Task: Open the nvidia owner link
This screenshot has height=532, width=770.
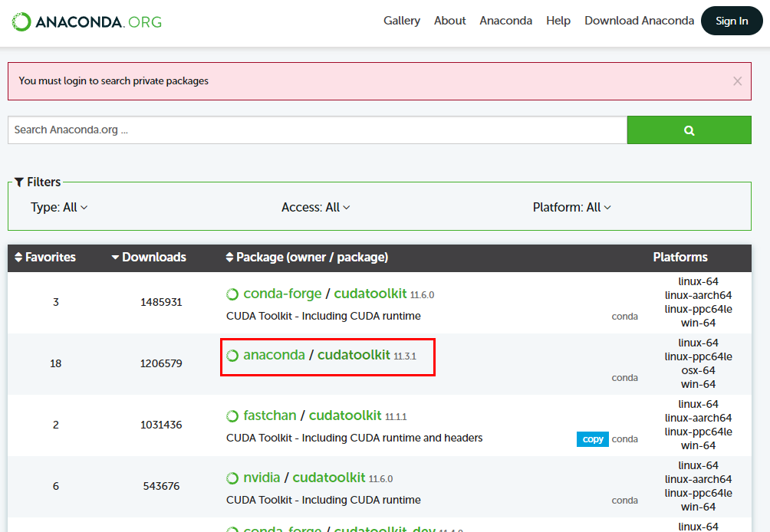Action: coord(262,478)
